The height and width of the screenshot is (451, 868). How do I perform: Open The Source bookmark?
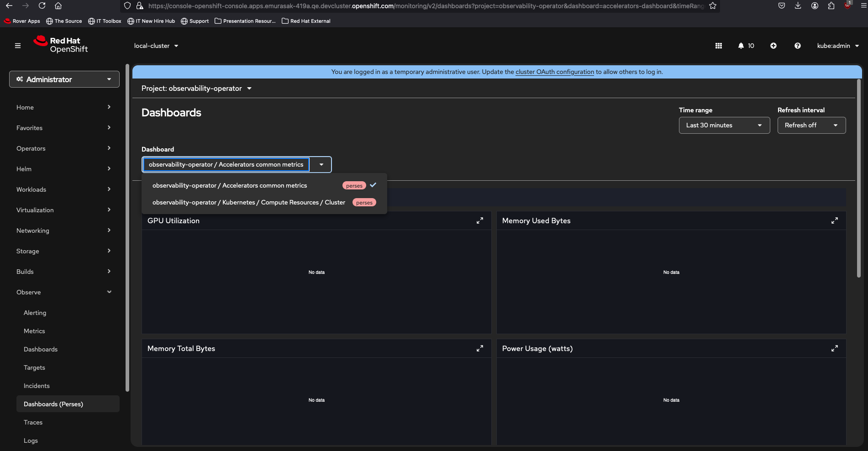pos(64,21)
